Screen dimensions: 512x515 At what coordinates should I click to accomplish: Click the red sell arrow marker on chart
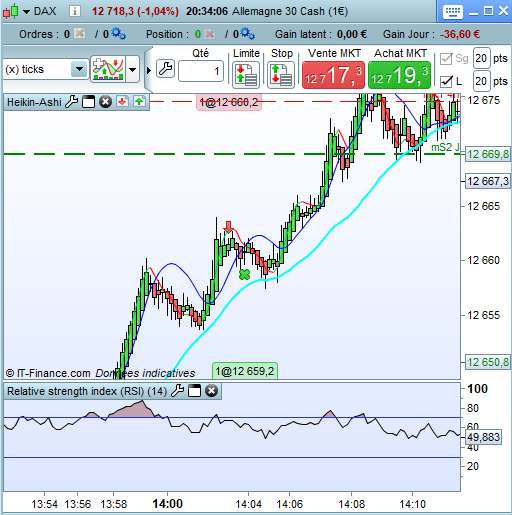228,226
